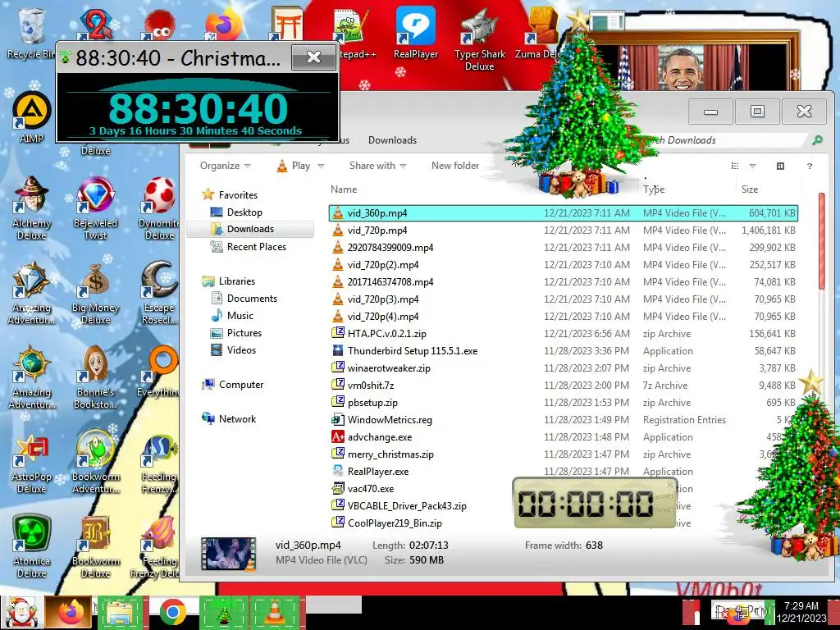Collapse the Libraries group
Screen dimensions: 840x630
(237, 281)
